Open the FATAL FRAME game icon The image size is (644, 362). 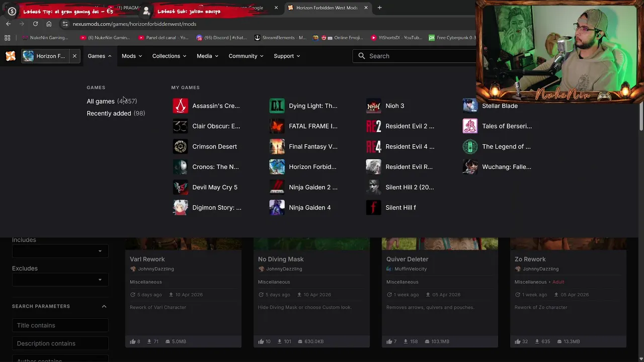click(x=277, y=126)
